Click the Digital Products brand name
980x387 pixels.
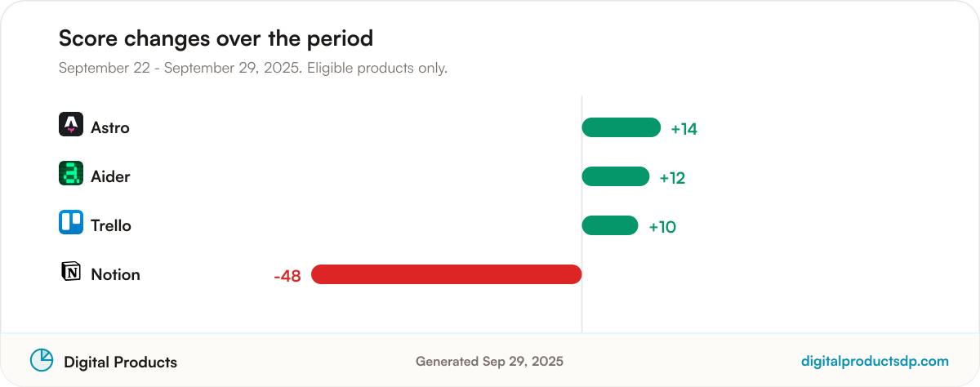click(x=120, y=362)
